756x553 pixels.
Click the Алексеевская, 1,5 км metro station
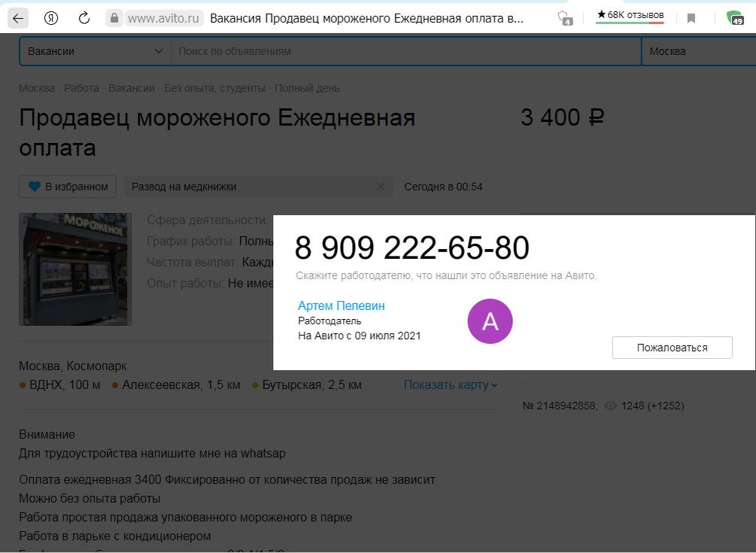tap(176, 384)
